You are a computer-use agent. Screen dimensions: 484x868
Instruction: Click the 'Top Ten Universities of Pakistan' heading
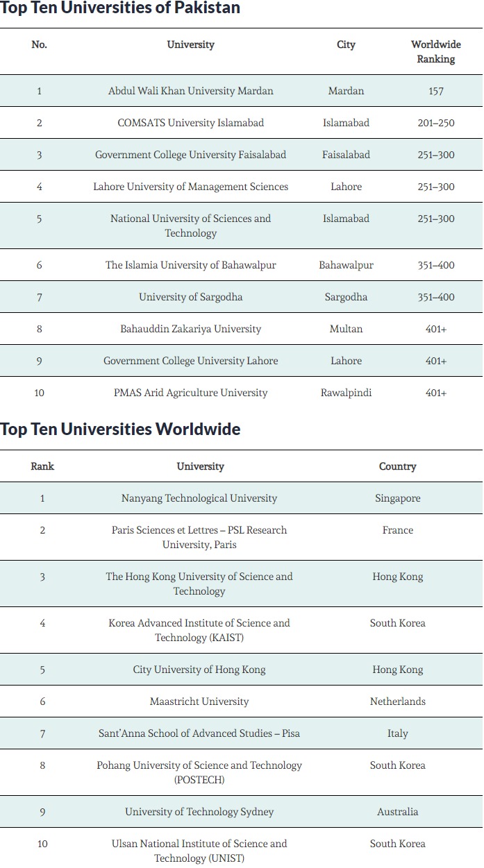(120, 9)
